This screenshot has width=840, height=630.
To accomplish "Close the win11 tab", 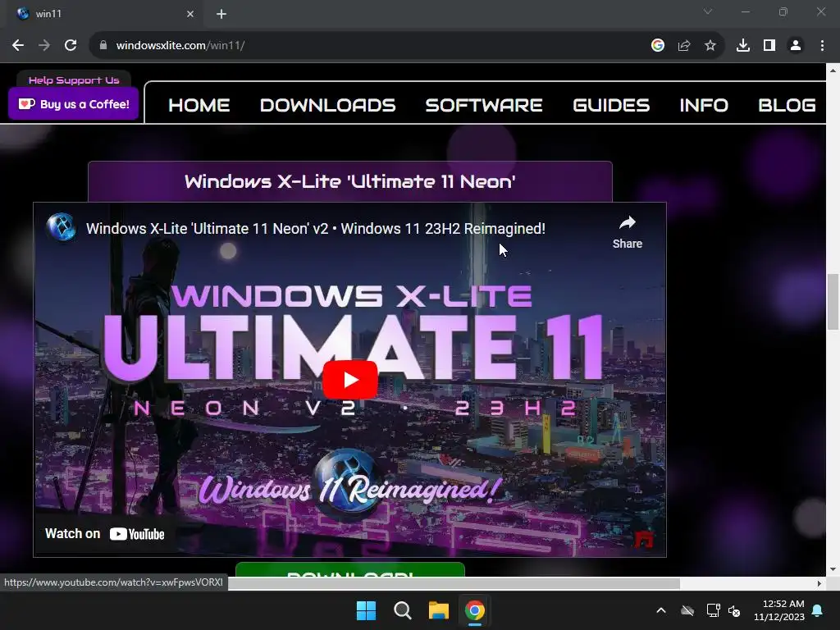I will (190, 14).
